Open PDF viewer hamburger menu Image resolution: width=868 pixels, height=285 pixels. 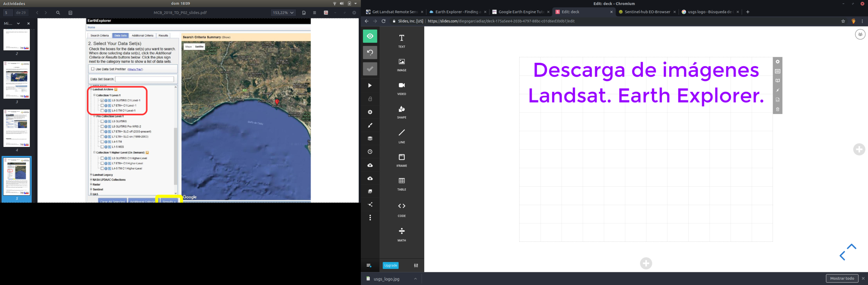pos(315,13)
